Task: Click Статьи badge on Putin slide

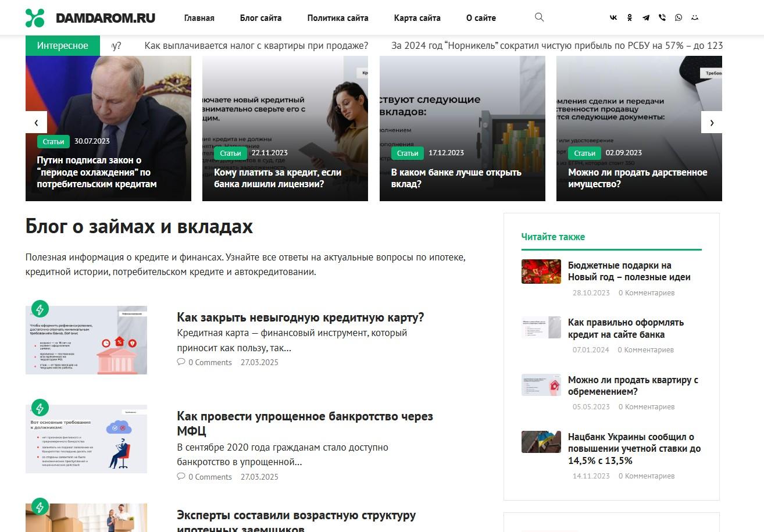Action: coord(53,141)
